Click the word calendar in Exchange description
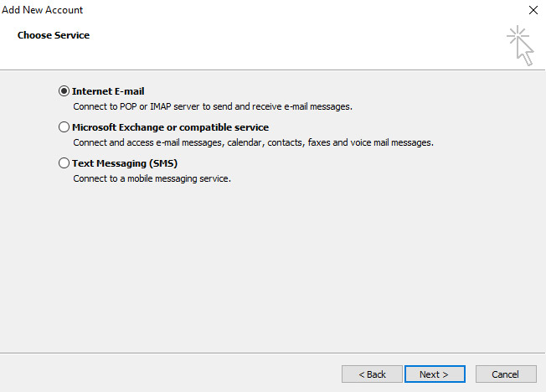 click(x=245, y=142)
